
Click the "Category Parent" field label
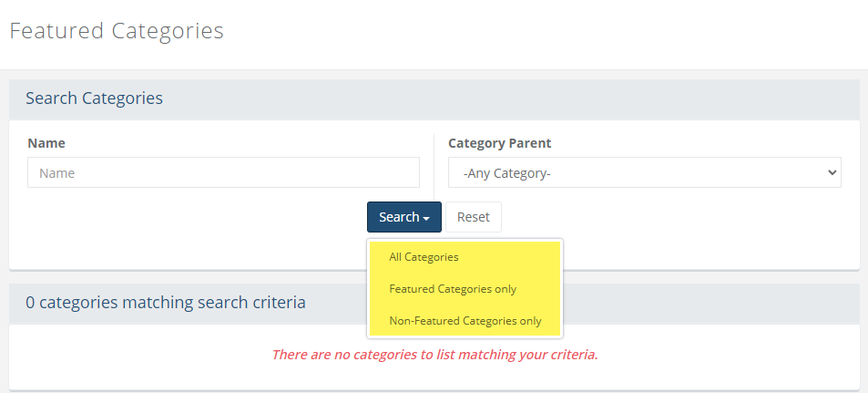[x=499, y=143]
